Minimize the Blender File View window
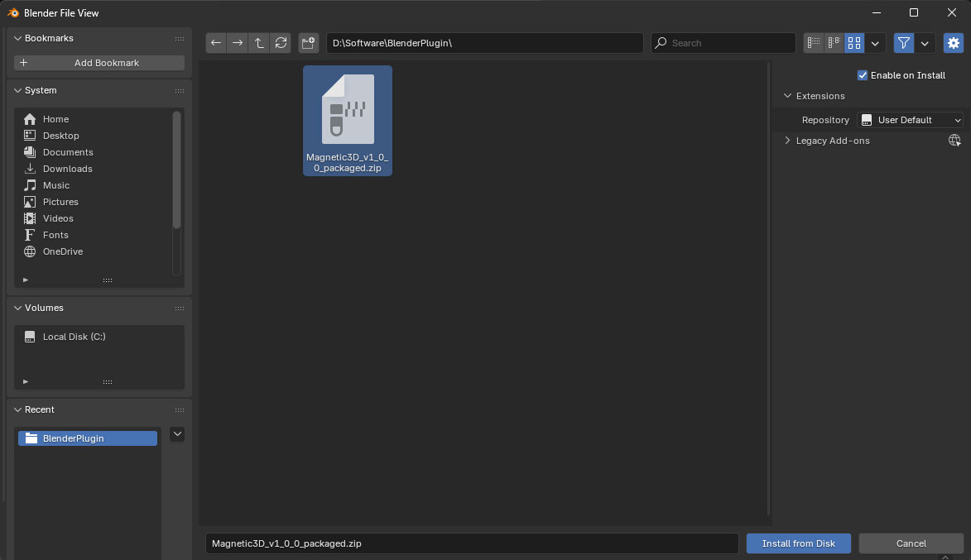This screenshot has width=971, height=560. click(877, 12)
